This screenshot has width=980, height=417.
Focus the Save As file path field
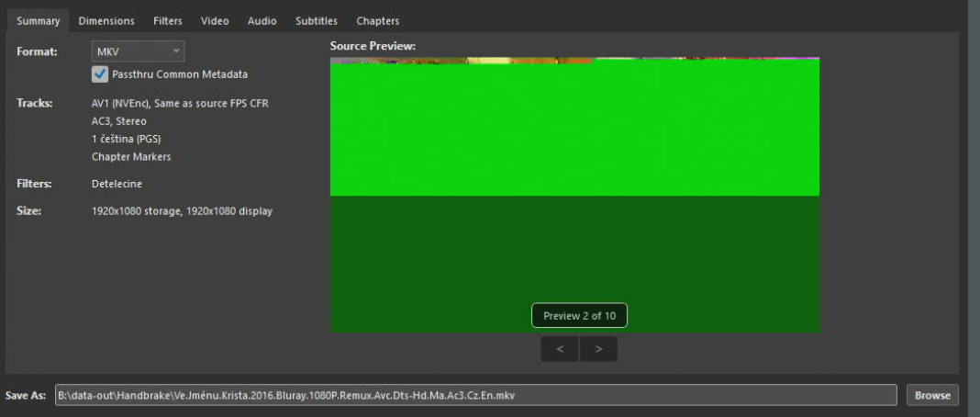pyautogui.click(x=475, y=395)
